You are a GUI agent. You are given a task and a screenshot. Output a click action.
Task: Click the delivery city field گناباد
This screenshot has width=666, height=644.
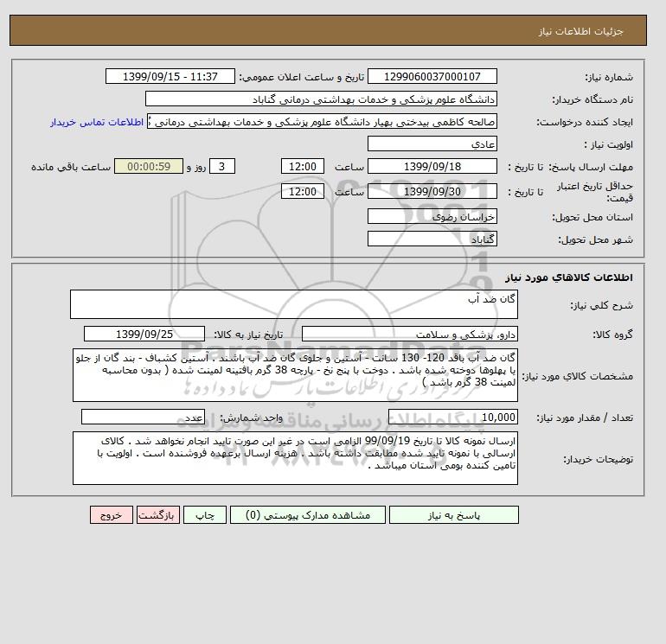(x=432, y=239)
